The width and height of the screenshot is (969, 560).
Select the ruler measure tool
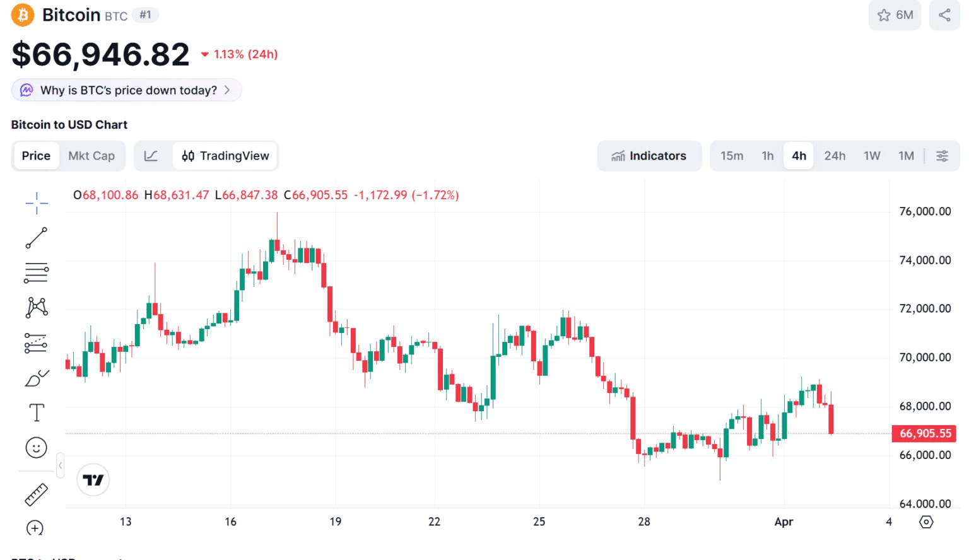click(x=37, y=494)
